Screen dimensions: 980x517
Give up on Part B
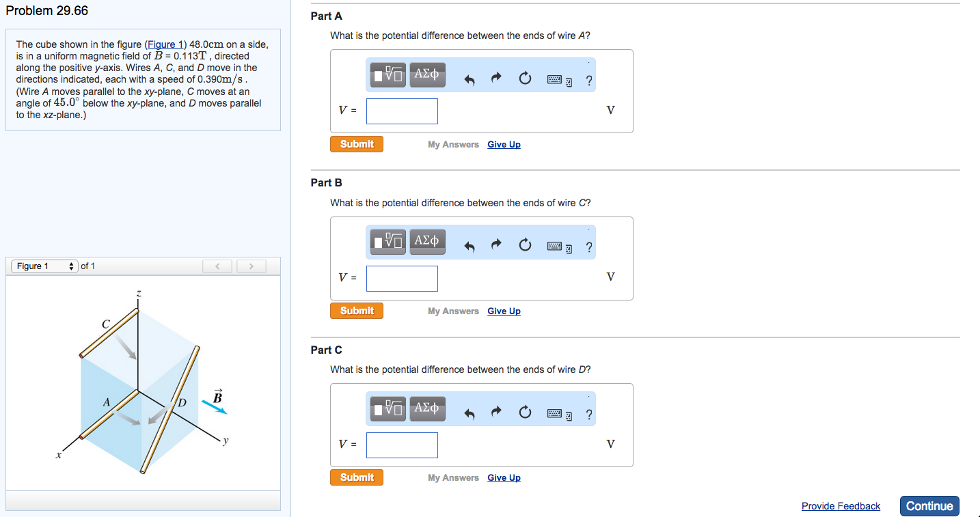(x=504, y=311)
